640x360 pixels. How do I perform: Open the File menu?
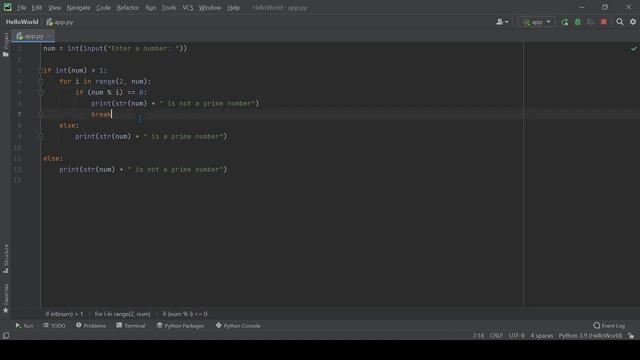(x=22, y=8)
